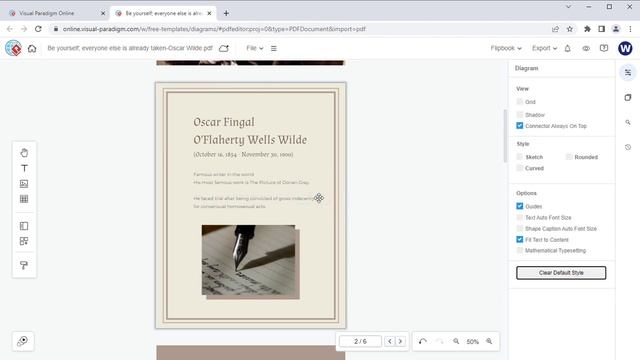The height and width of the screenshot is (360, 640).
Task: Open the browser extensions puzzle icon
Action: click(x=587, y=29)
